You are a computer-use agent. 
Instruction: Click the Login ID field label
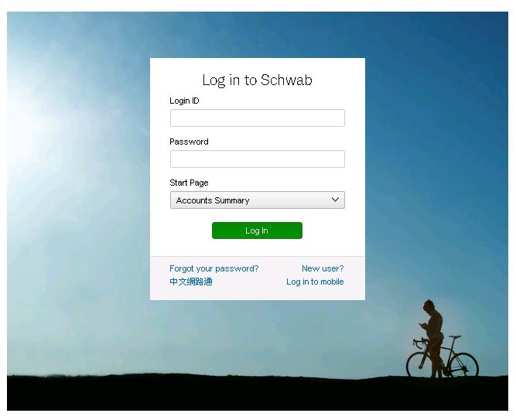point(184,101)
